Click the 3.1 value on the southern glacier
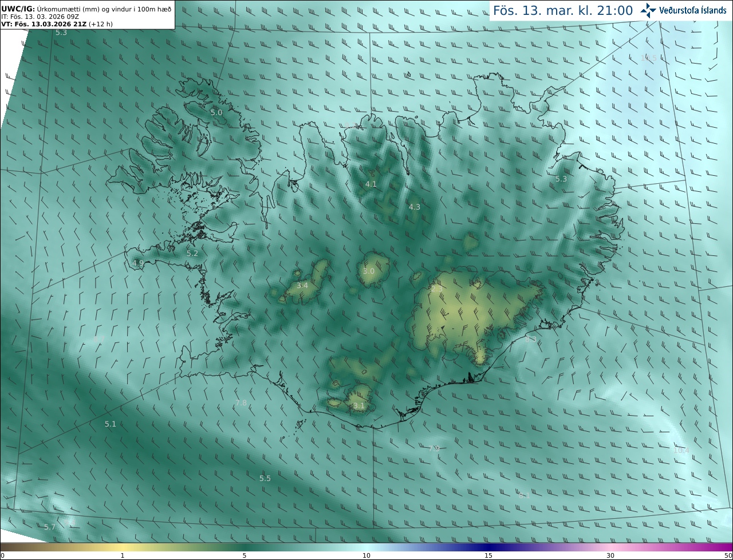This screenshot has height=560, width=733. coord(359,406)
